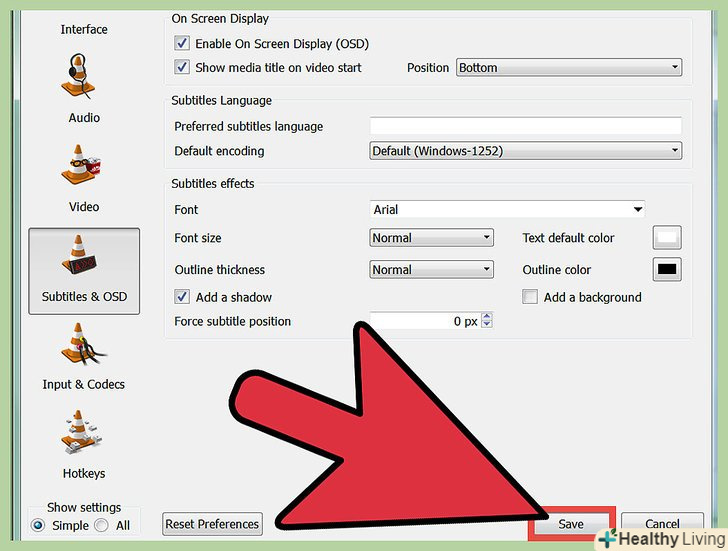This screenshot has height=551, width=728.
Task: Save the preferences
Action: (571, 524)
